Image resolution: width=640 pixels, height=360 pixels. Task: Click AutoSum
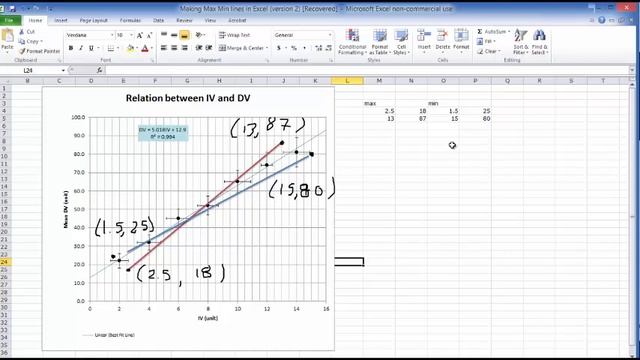point(491,31)
